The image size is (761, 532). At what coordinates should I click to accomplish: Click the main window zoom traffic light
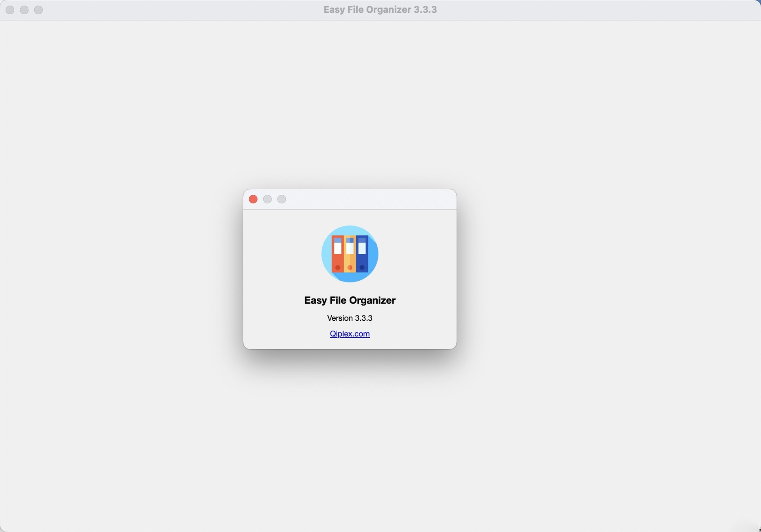tap(38, 10)
